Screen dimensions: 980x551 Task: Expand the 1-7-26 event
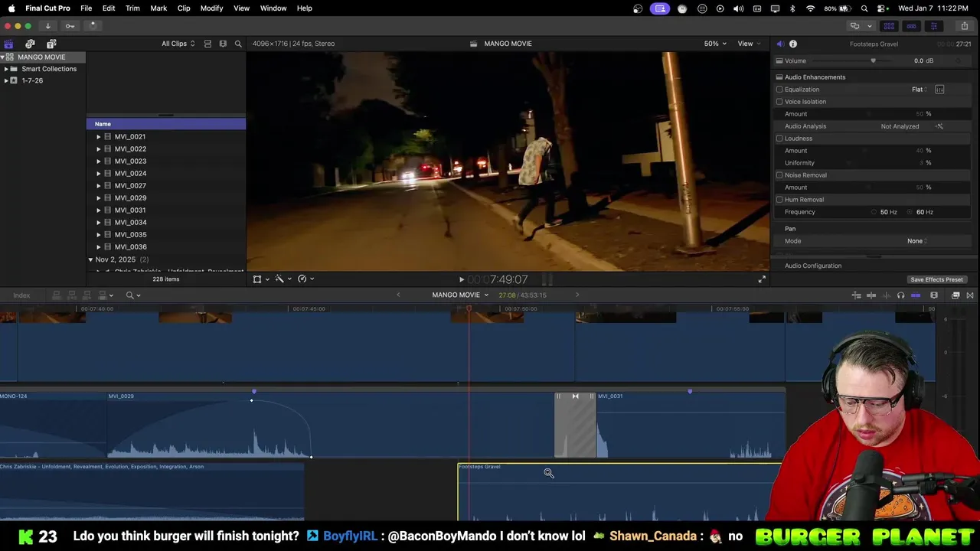click(x=6, y=80)
